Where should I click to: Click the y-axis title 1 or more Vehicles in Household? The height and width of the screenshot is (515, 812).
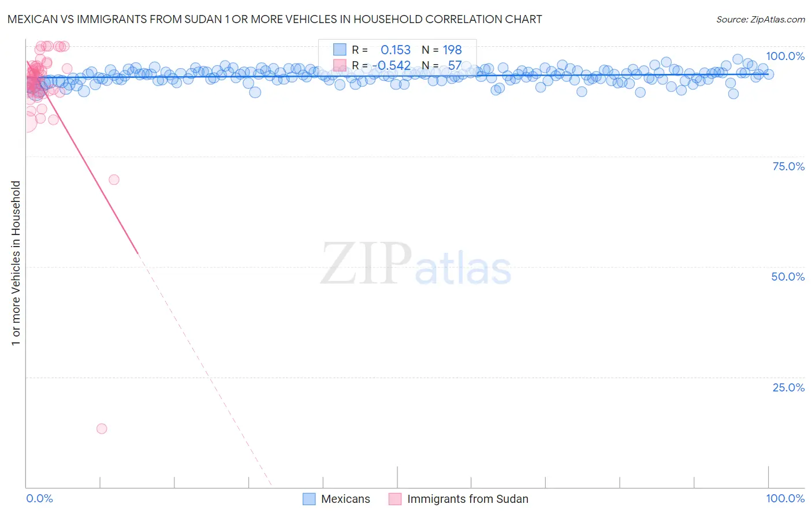[16, 263]
